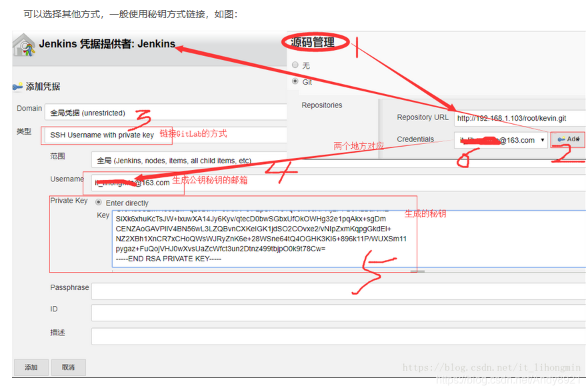Click the 取消 button
Screen dimensions: 586x392
tap(69, 367)
